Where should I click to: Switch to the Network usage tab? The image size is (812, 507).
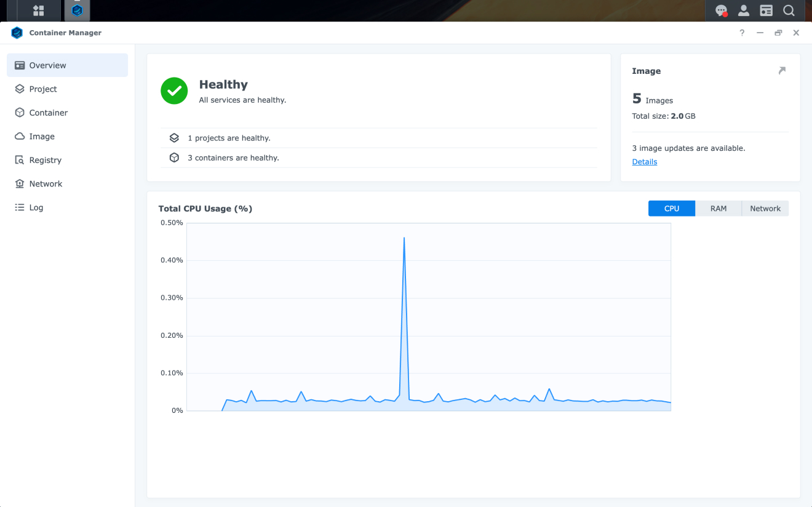(x=765, y=208)
